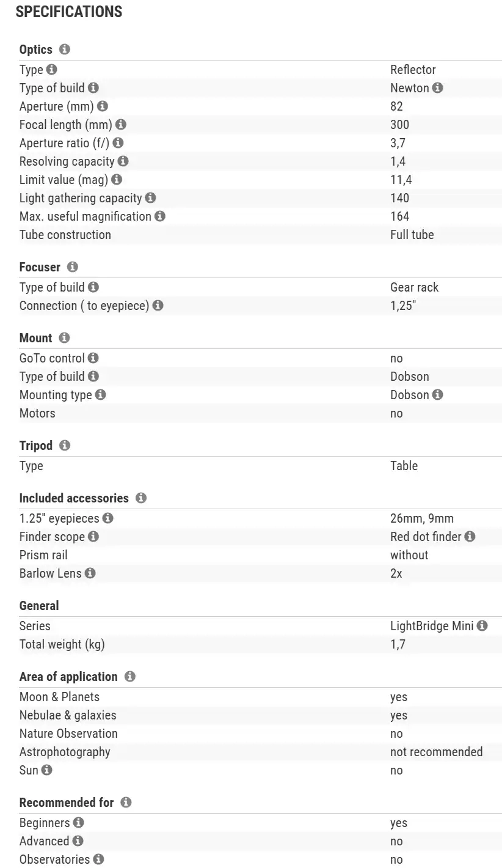
Task: Click info icon for Max. useful magnification
Action: [x=160, y=216]
